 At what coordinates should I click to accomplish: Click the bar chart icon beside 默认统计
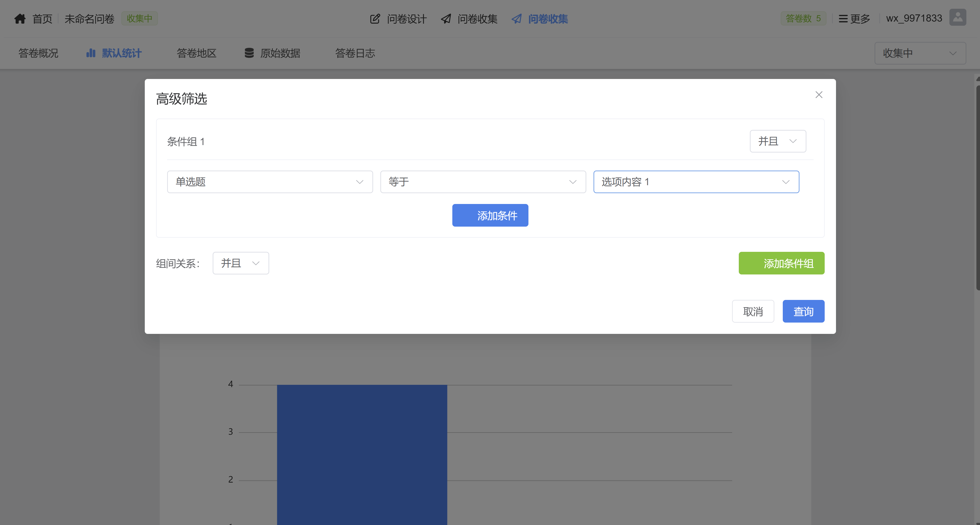[x=91, y=53]
